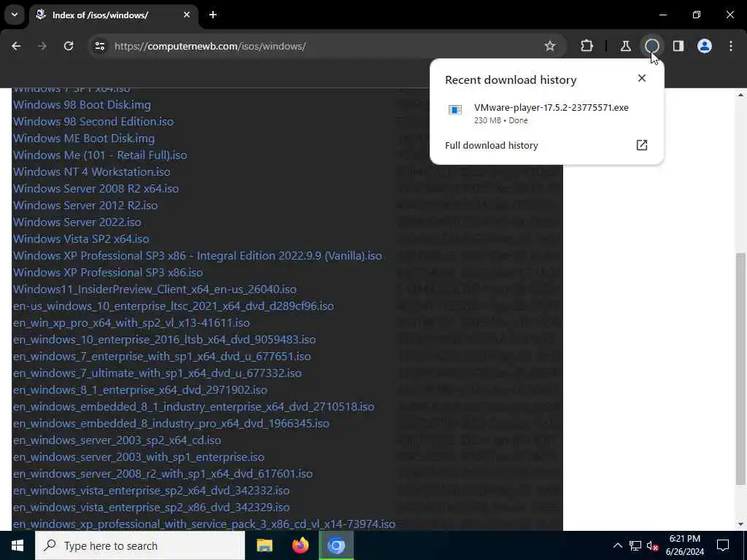
Task: Click the downloads icon in toolbar
Action: click(x=651, y=46)
